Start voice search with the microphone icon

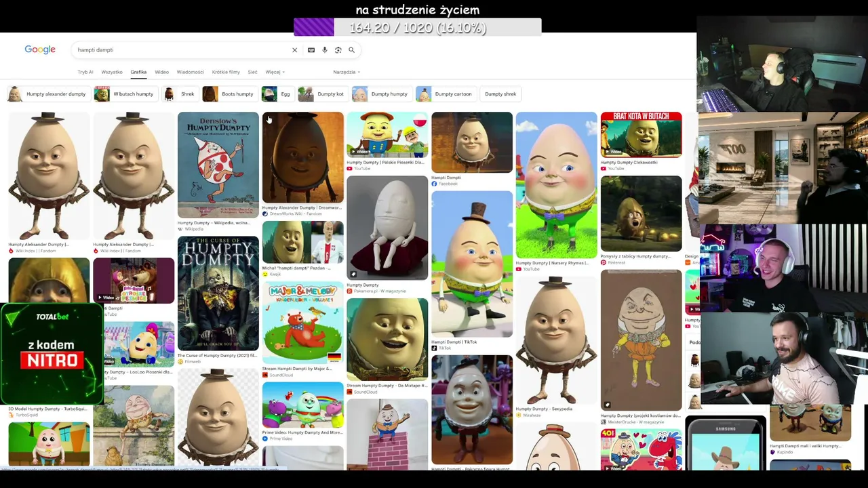[325, 50]
